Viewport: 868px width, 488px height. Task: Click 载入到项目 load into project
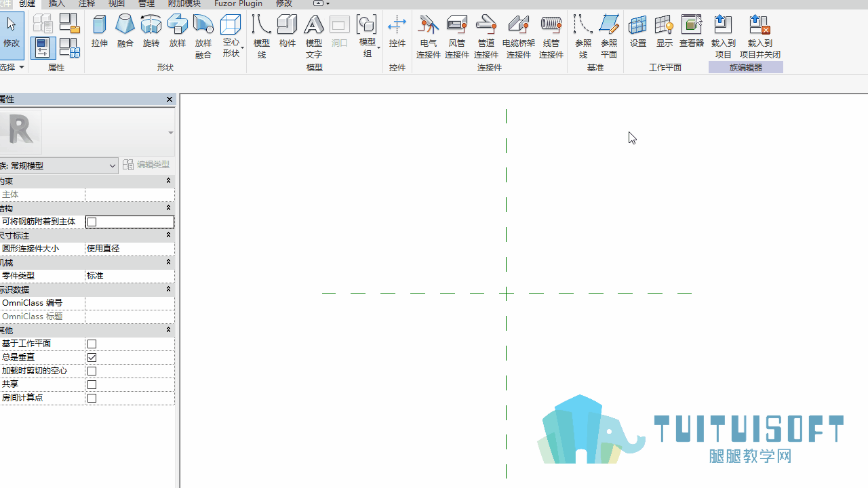pos(724,37)
